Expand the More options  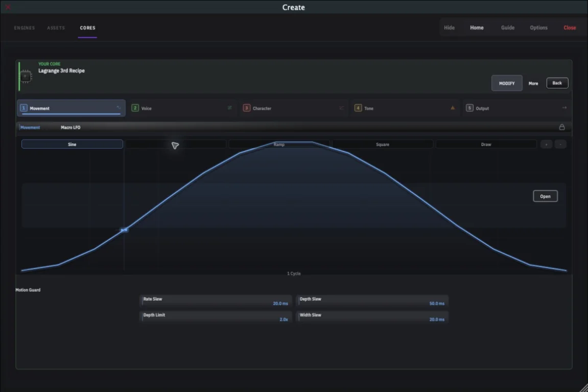pos(533,83)
